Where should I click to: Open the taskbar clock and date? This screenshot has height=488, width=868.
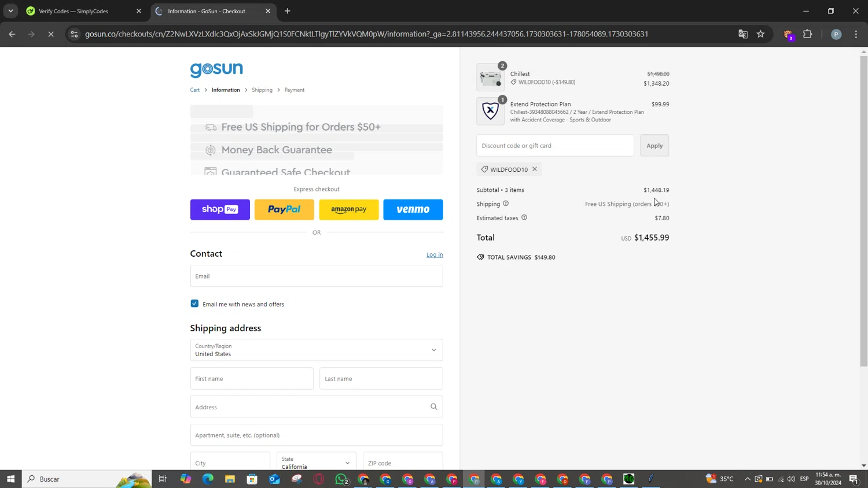(828, 479)
